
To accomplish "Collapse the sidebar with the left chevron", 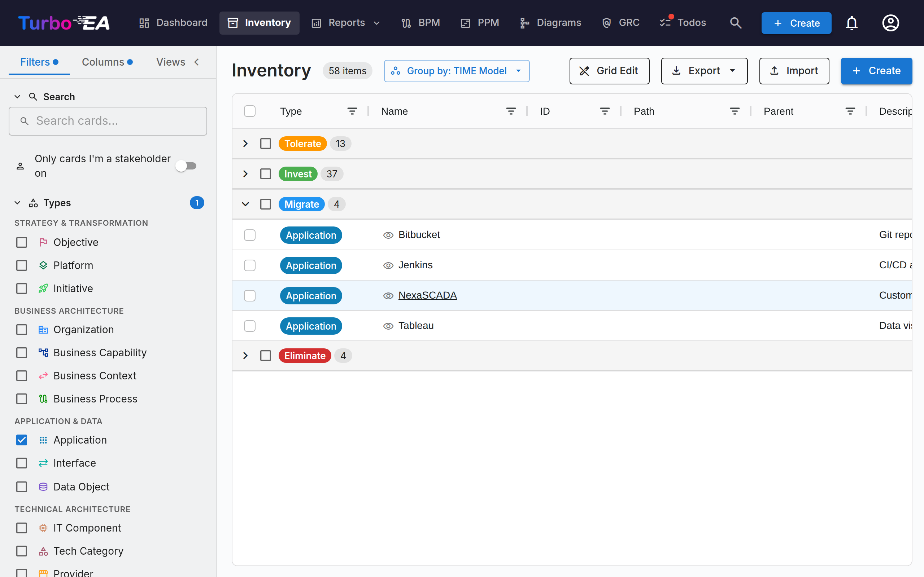I will coord(197,62).
